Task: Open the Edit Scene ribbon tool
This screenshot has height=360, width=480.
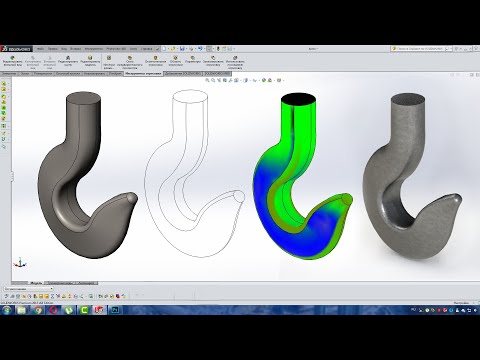Action: 68,61
